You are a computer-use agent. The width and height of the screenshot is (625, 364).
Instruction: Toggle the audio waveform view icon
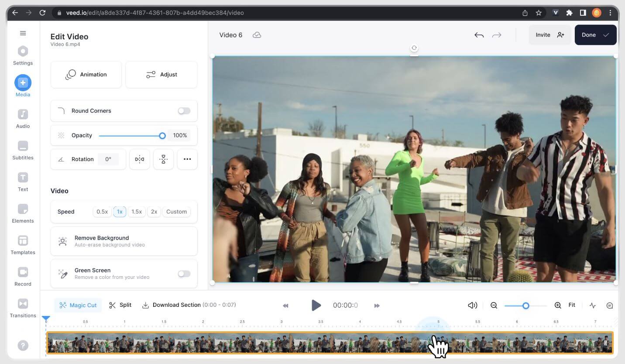(593, 306)
